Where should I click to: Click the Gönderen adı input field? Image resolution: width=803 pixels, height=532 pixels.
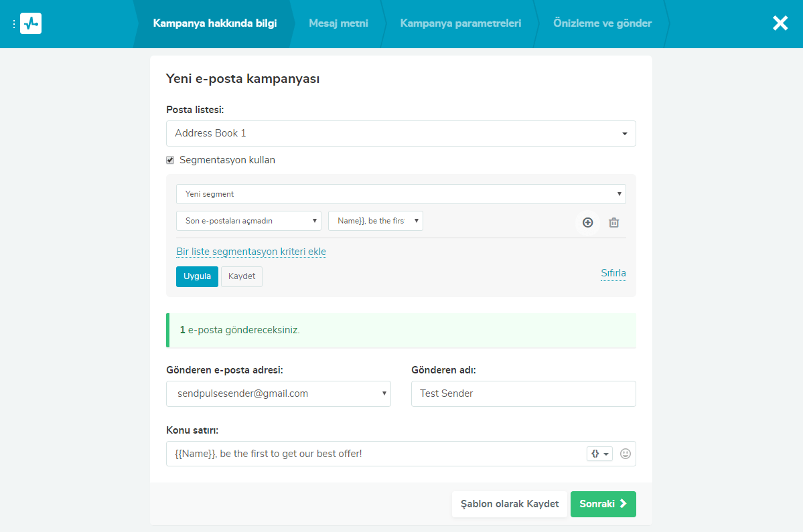[x=523, y=393]
